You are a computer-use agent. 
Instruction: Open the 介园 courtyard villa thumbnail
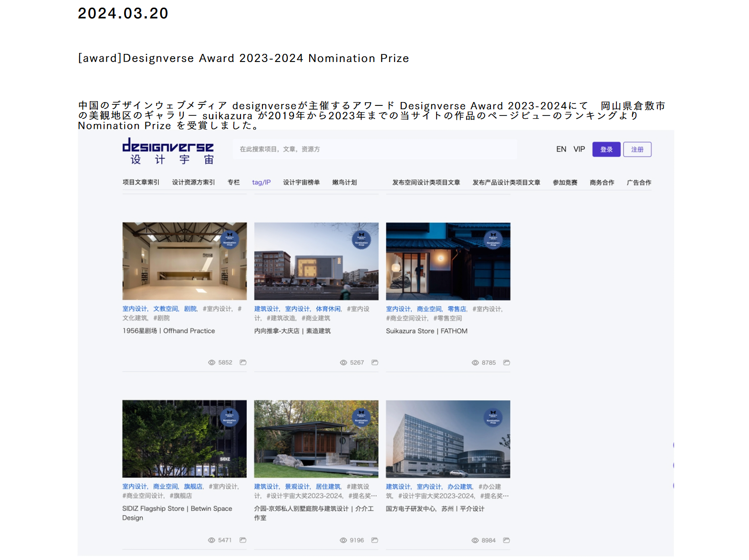316,439
